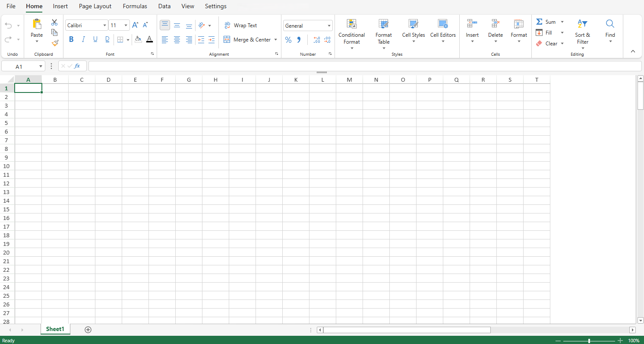
Task: Click the Paste clipboard icon
Action: click(37, 24)
